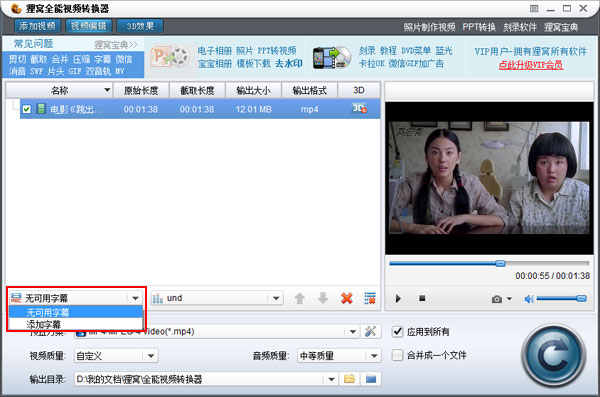This screenshot has height=397, width=600.
Task: Enable 合并成一个文件 checkbox
Action: click(x=398, y=355)
